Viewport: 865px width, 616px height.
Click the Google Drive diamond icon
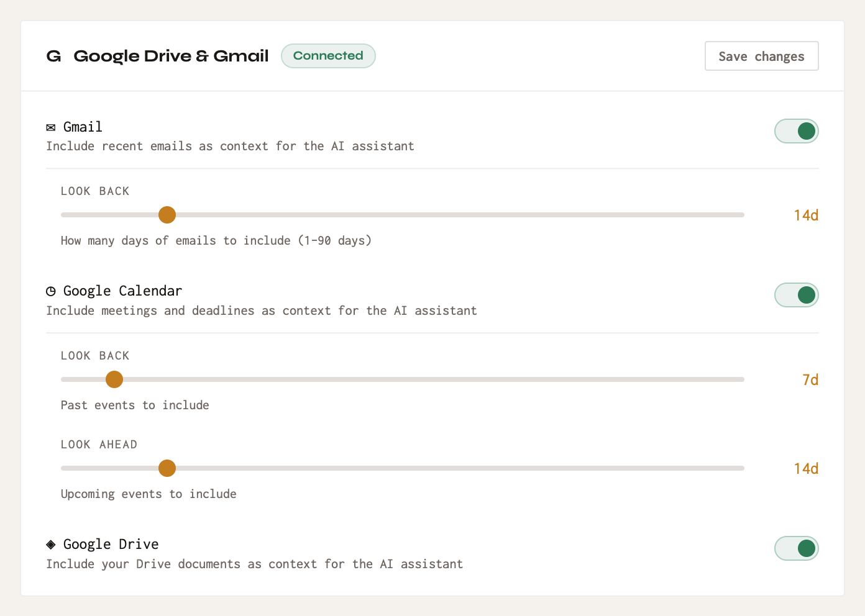51,545
